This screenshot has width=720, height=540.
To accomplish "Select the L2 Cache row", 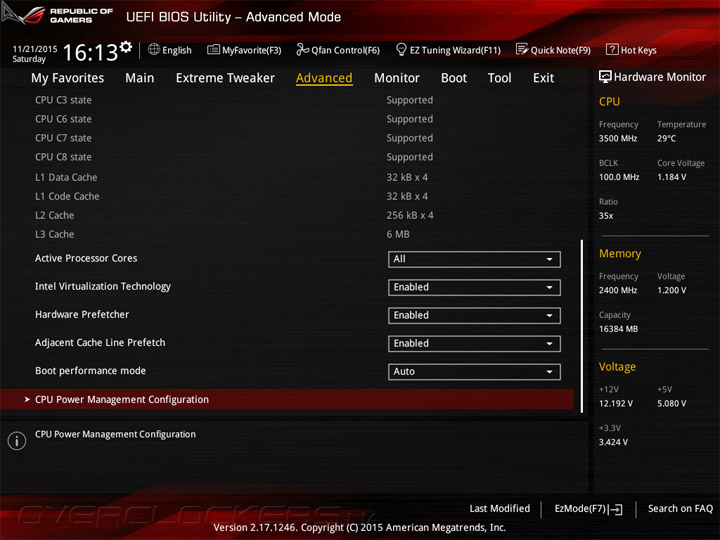I will point(287,215).
